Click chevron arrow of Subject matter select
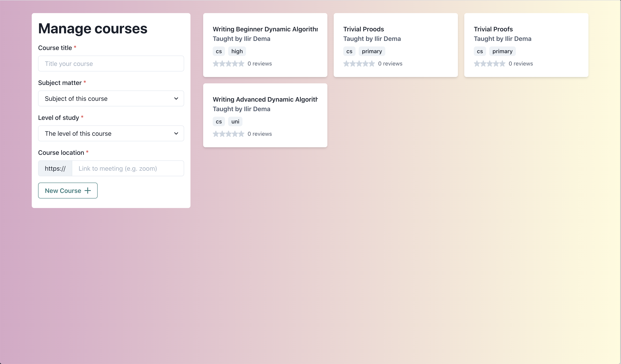 coord(176,99)
